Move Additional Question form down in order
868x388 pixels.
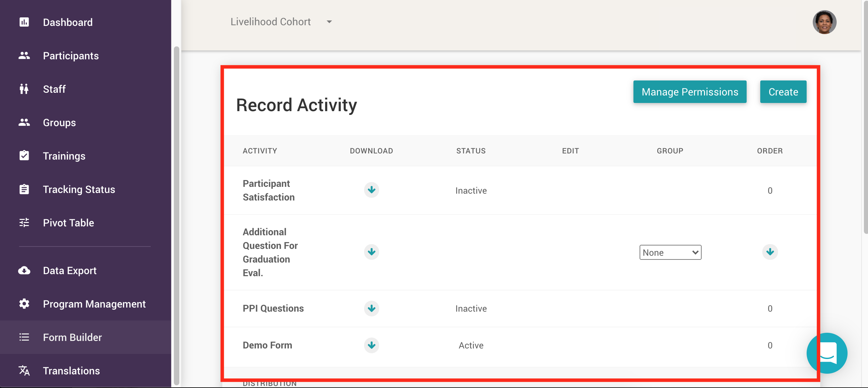coord(770,252)
